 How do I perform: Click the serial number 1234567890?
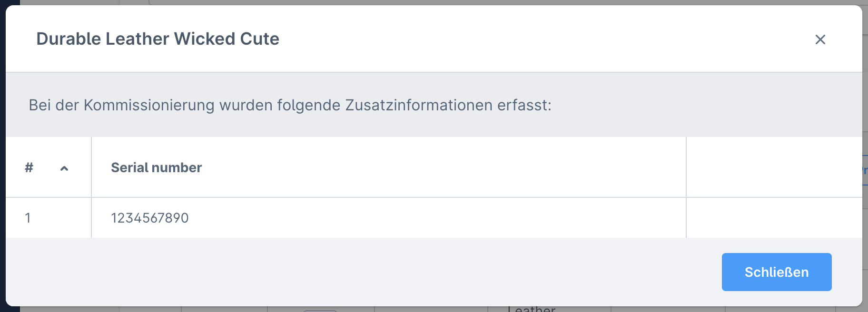tap(149, 218)
